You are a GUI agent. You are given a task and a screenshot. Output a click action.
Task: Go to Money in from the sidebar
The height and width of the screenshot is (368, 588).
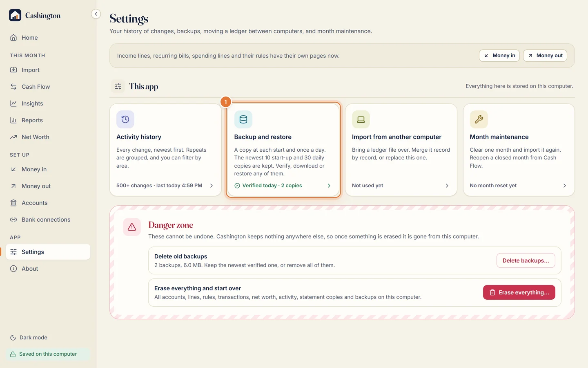(48, 169)
